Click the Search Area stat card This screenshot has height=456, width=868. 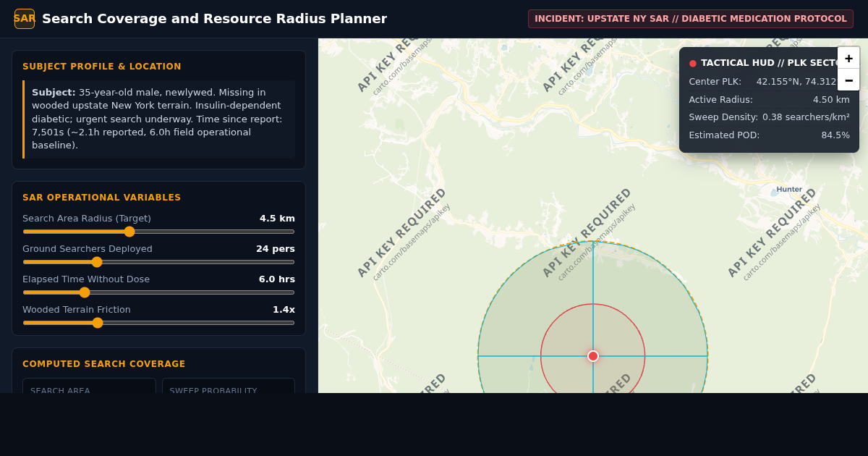click(x=89, y=386)
